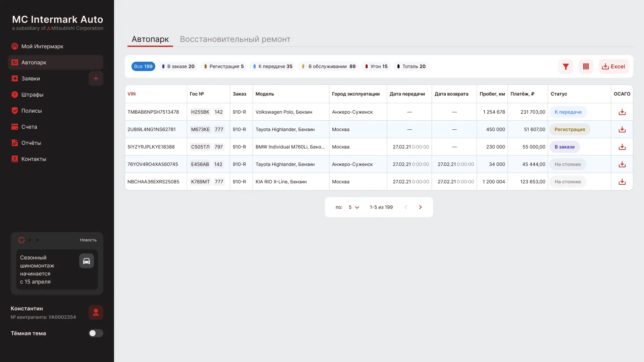Click Регистрация status badge in table
Viewport: 644px width, 362px height.
pyautogui.click(x=570, y=129)
